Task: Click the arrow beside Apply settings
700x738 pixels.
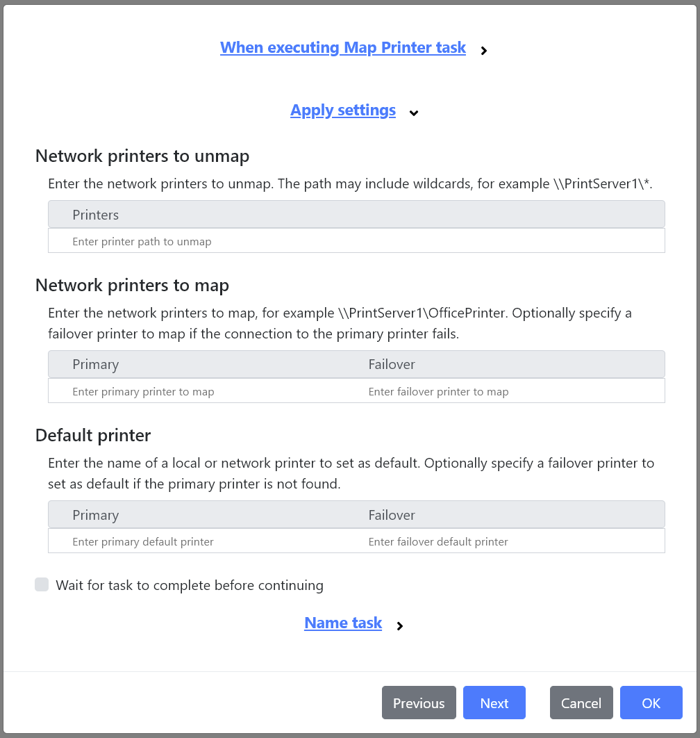Action: (x=414, y=113)
